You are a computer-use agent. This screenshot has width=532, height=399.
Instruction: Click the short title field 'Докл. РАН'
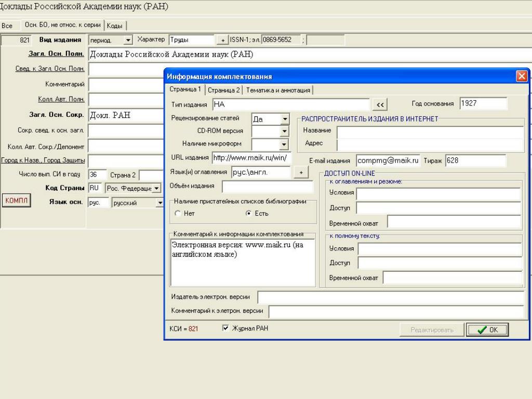click(x=126, y=115)
